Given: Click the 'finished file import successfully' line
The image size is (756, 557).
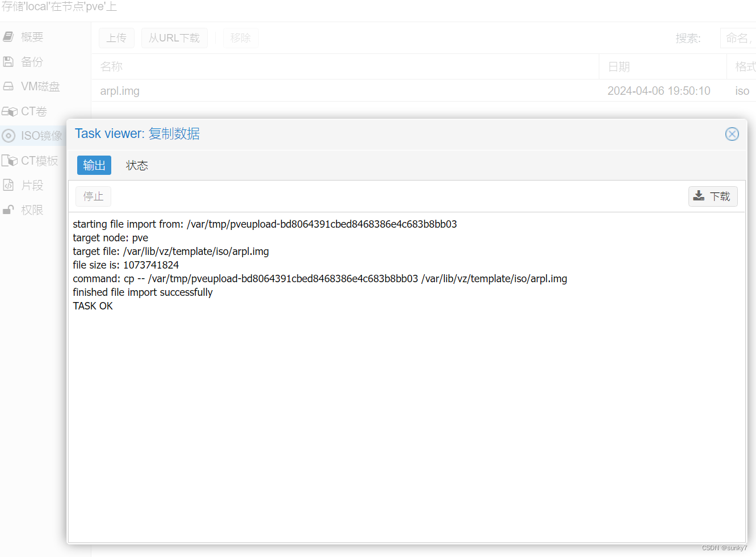Looking at the screenshot, I should (142, 292).
